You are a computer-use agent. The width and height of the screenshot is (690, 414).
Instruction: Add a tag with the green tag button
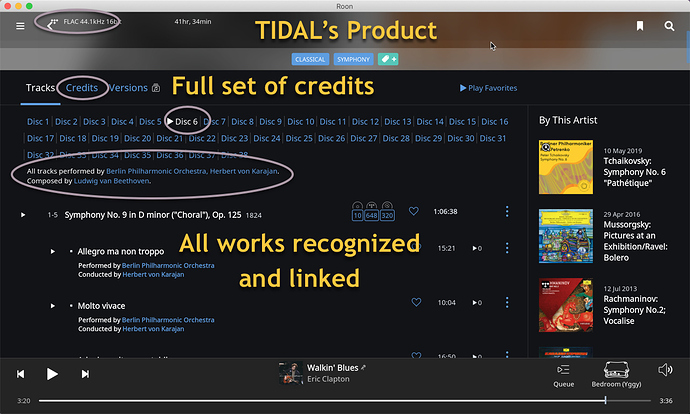tap(388, 59)
